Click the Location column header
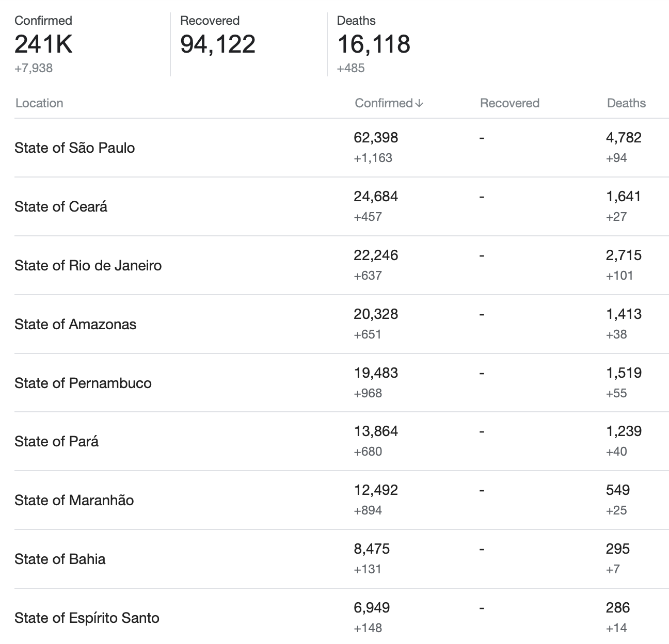The image size is (669, 644). 39,103
